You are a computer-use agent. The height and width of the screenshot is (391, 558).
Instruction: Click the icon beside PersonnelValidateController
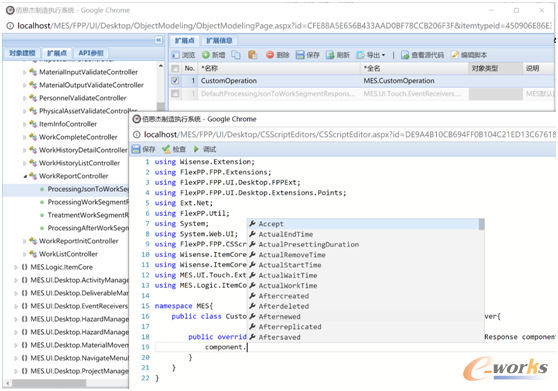click(33, 98)
